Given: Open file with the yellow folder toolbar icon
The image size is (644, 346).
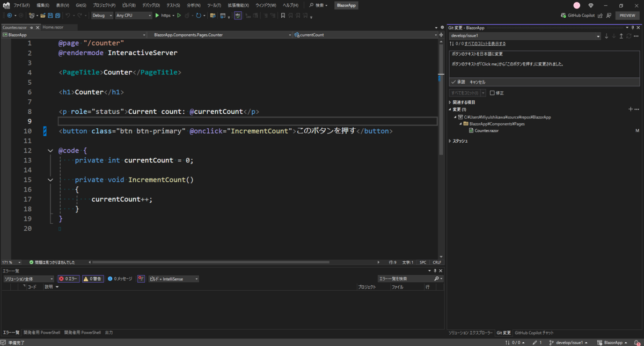Looking at the screenshot, I should 42,16.
